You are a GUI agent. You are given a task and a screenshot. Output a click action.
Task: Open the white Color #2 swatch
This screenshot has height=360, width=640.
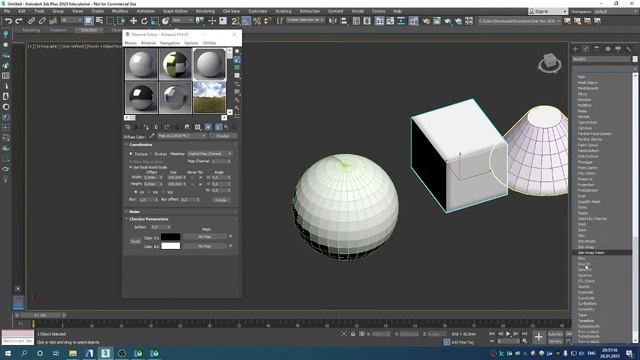click(171, 246)
